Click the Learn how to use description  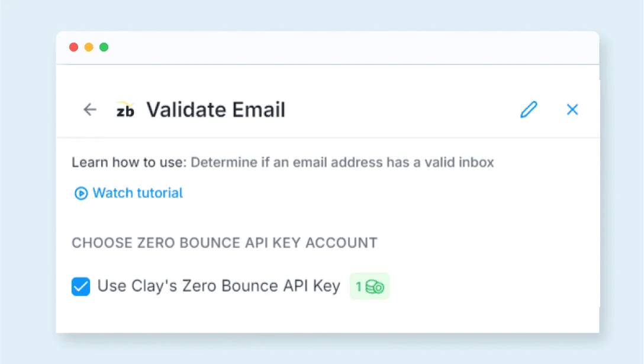[x=282, y=162]
